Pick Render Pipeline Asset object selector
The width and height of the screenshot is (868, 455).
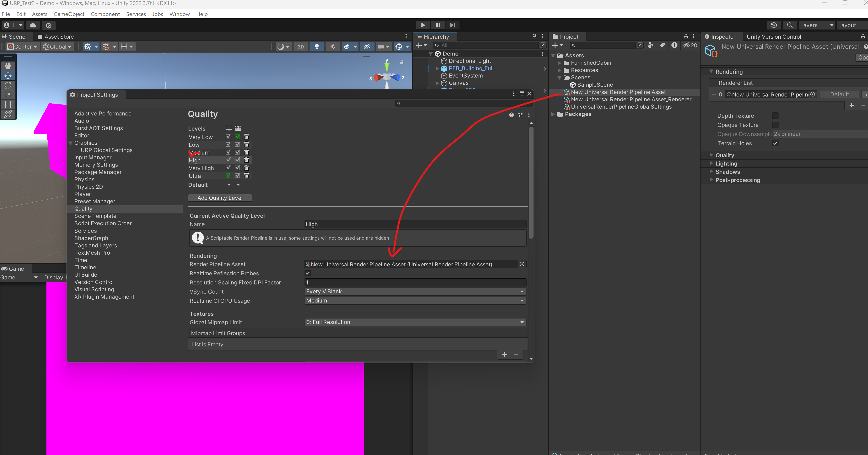pos(522,264)
